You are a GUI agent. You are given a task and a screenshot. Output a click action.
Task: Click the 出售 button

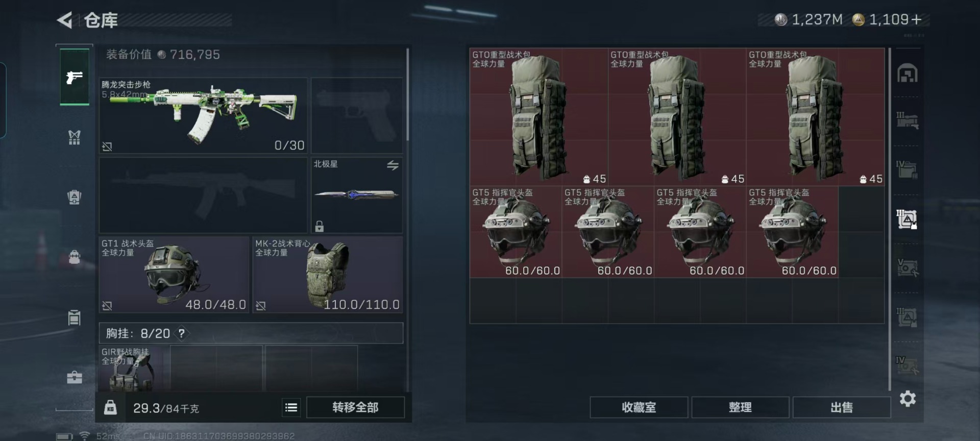click(x=842, y=407)
